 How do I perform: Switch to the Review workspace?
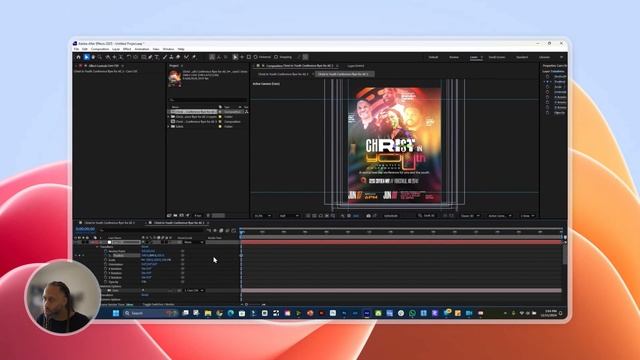pyautogui.click(x=453, y=57)
